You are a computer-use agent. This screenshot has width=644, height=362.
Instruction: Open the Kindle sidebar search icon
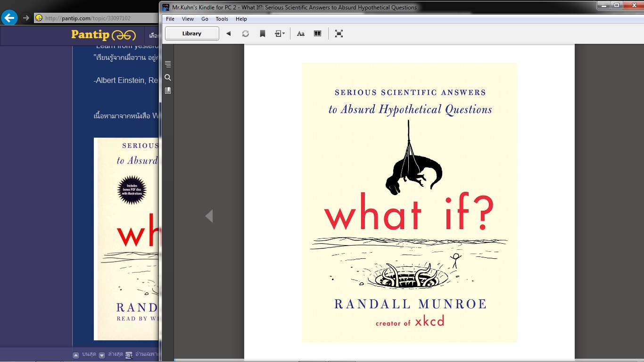pyautogui.click(x=168, y=77)
